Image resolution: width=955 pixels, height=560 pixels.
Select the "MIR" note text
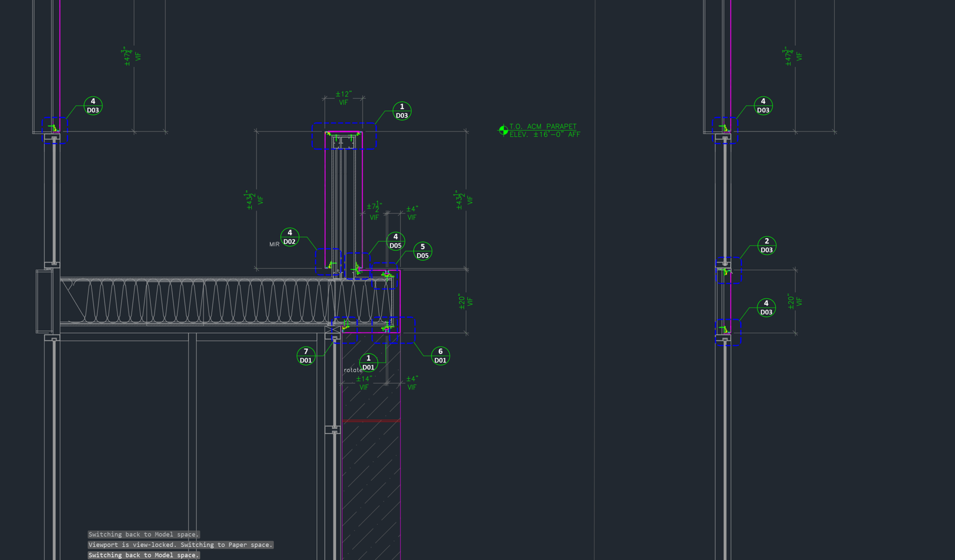pyautogui.click(x=274, y=245)
